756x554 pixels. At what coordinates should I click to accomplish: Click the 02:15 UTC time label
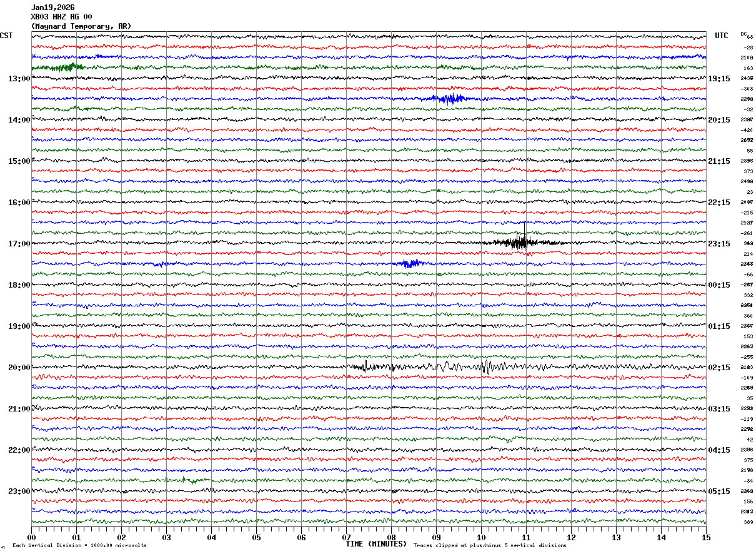point(719,368)
